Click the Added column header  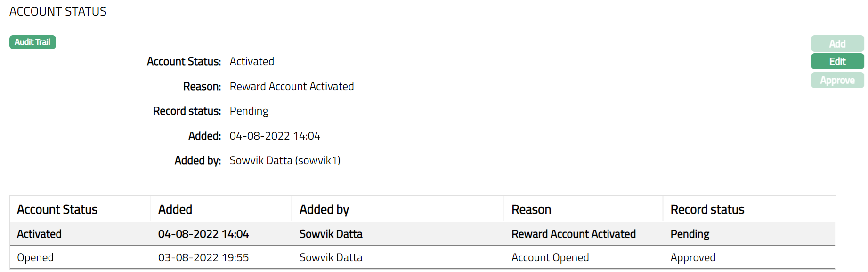coord(175,209)
